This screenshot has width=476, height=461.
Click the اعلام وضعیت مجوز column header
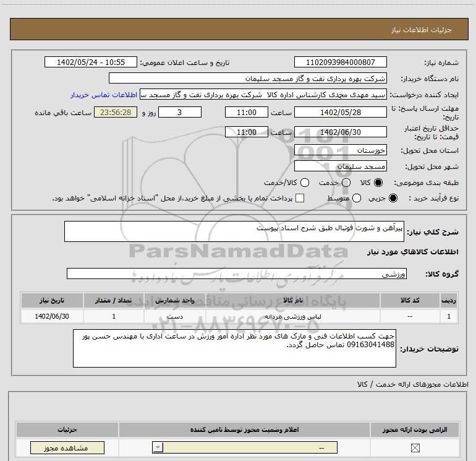pos(244,429)
